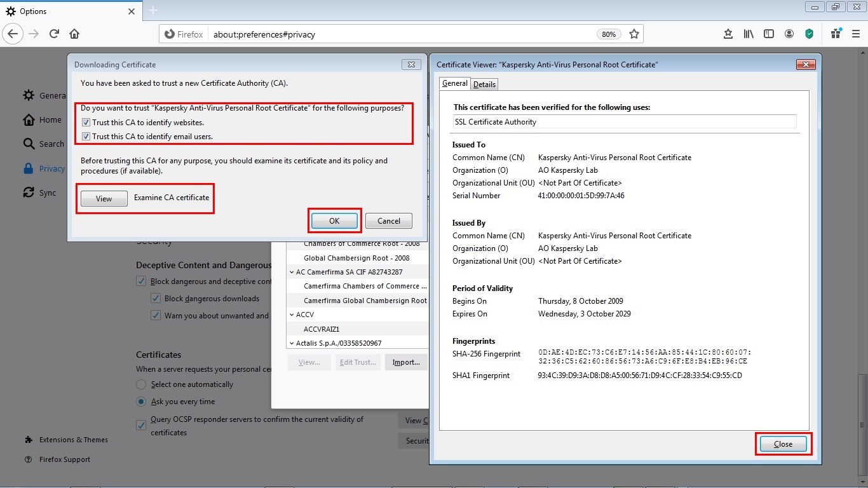Open the Firefox hamburger menu
This screenshot has width=868, height=488.
[x=856, y=34]
